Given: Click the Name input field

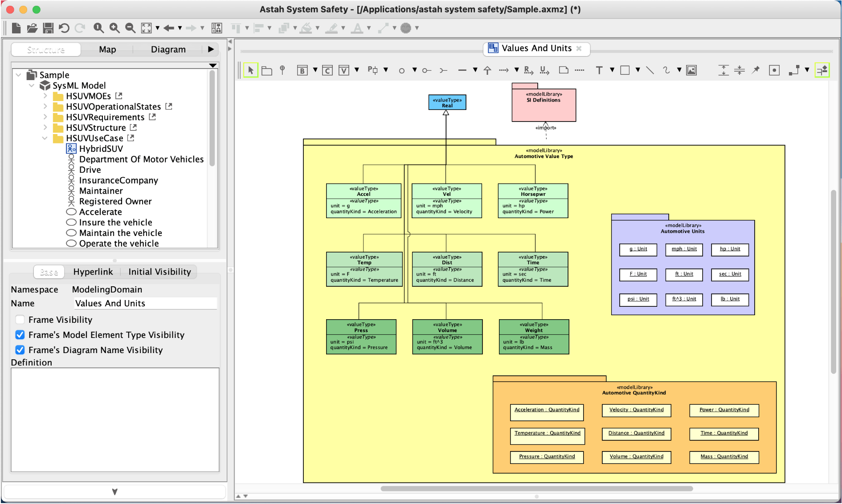Looking at the screenshot, I should [145, 304].
